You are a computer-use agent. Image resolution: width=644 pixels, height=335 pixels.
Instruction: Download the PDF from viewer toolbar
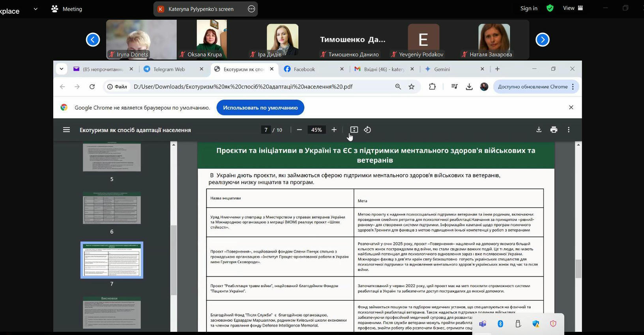coord(539,130)
